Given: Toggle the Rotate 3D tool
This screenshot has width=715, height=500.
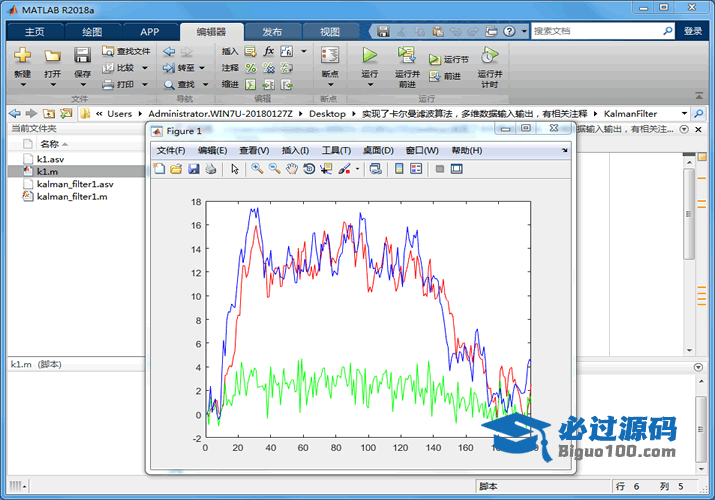Looking at the screenshot, I should coord(309,169).
